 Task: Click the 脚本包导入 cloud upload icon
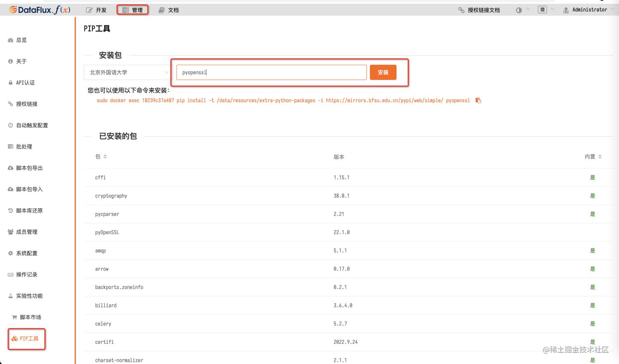tap(11, 189)
